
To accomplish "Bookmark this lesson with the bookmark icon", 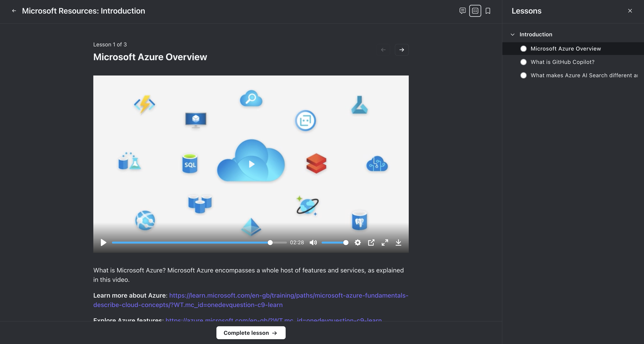I will click(488, 11).
